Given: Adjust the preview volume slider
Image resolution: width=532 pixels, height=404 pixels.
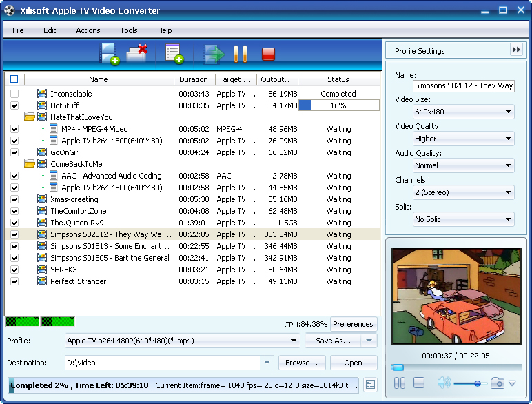Looking at the screenshot, I should point(470,383).
